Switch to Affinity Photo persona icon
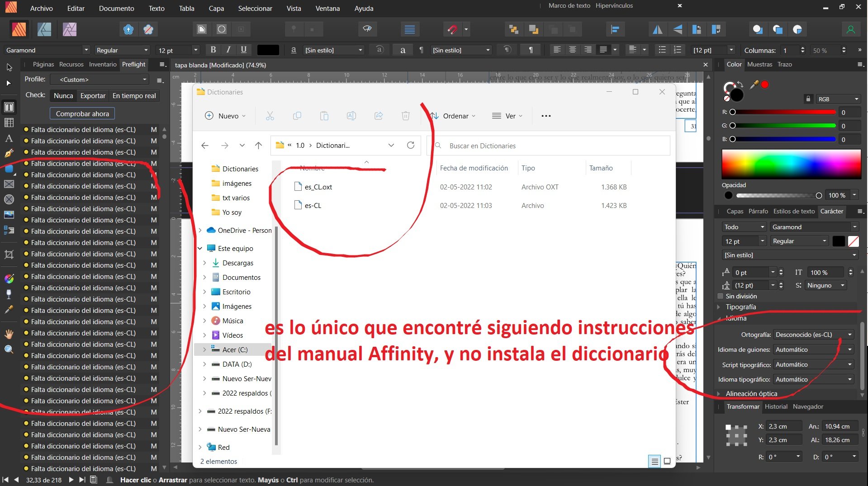The width and height of the screenshot is (868, 486). pos(69,29)
